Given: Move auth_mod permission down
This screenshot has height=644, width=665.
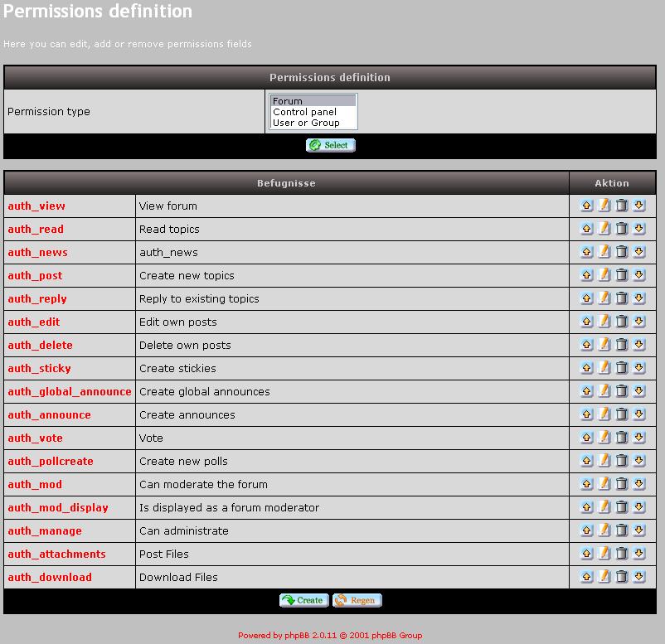Looking at the screenshot, I should [x=639, y=484].
